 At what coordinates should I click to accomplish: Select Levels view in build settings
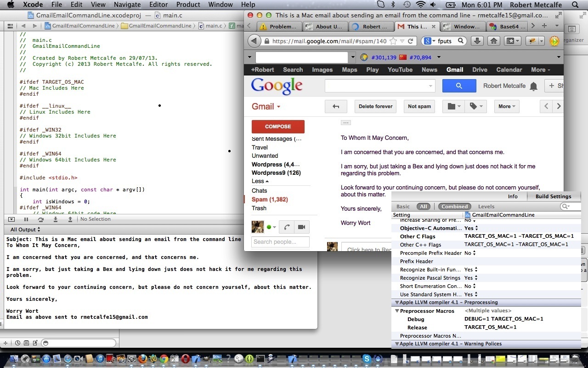tap(486, 207)
